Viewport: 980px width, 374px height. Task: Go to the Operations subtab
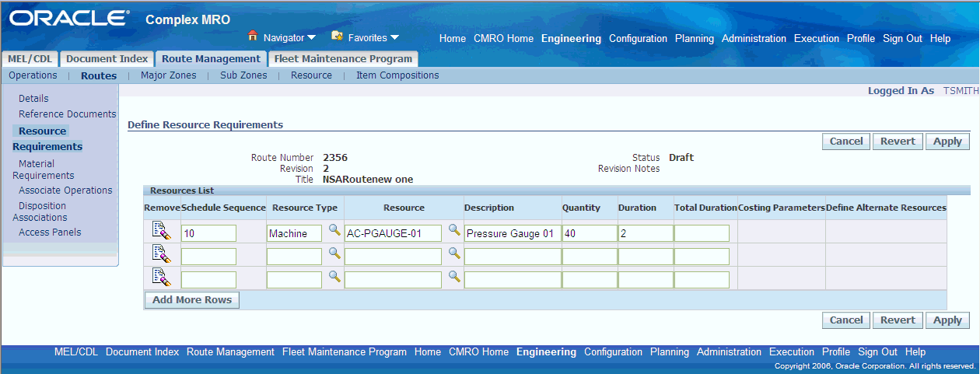33,75
